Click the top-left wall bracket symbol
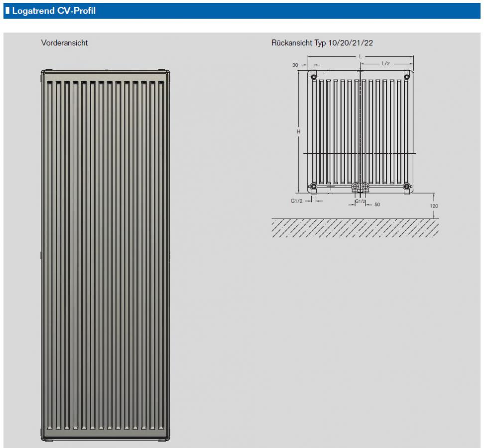Image resolution: width=484 pixels, height=448 pixels. tap(314, 77)
